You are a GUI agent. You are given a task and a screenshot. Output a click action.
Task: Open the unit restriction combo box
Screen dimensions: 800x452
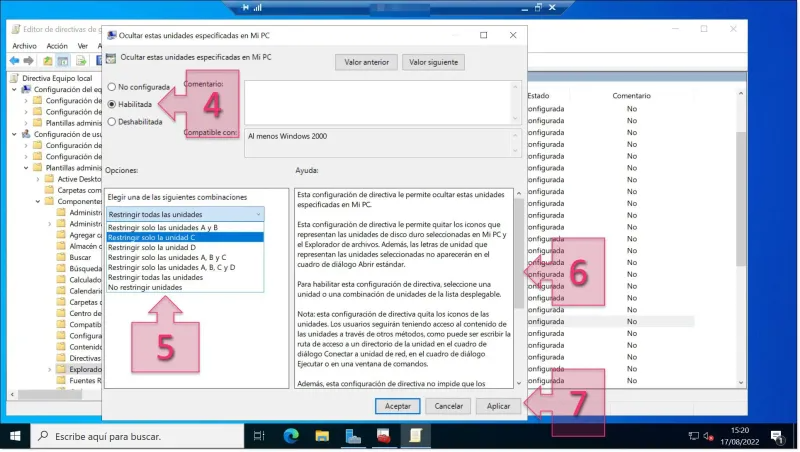coord(185,214)
